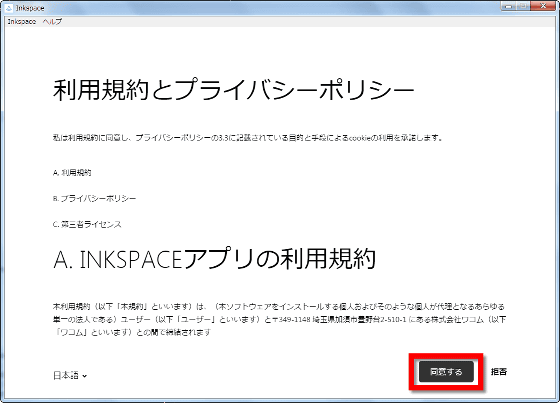Open the ヘルプ help menu
Image resolution: width=560 pixels, height=403 pixels.
[x=52, y=21]
